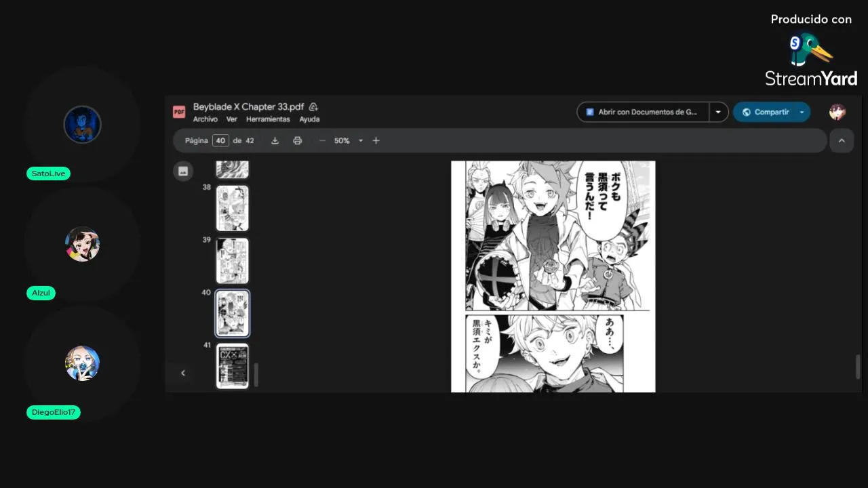The height and width of the screenshot is (488, 868).
Task: Click the SatoLive name tag
Action: coord(48,174)
